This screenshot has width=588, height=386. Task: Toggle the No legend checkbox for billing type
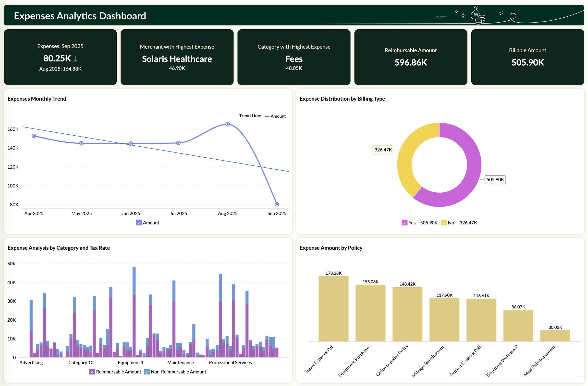444,222
